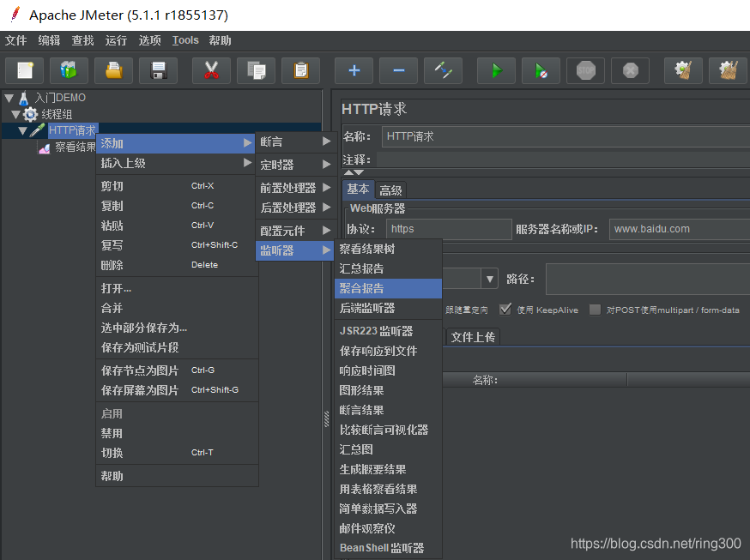Click the 名称 input field containing HTTP请求
Screen dimensions: 750x560
566,136
